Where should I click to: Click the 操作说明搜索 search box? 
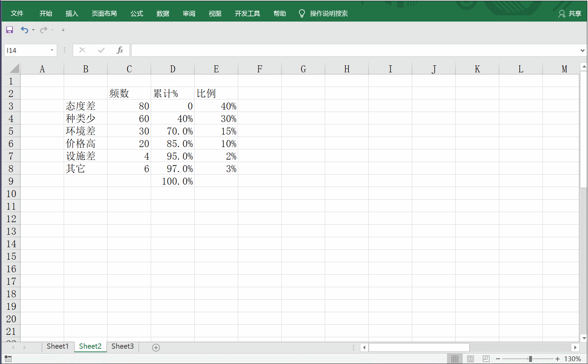tap(329, 14)
